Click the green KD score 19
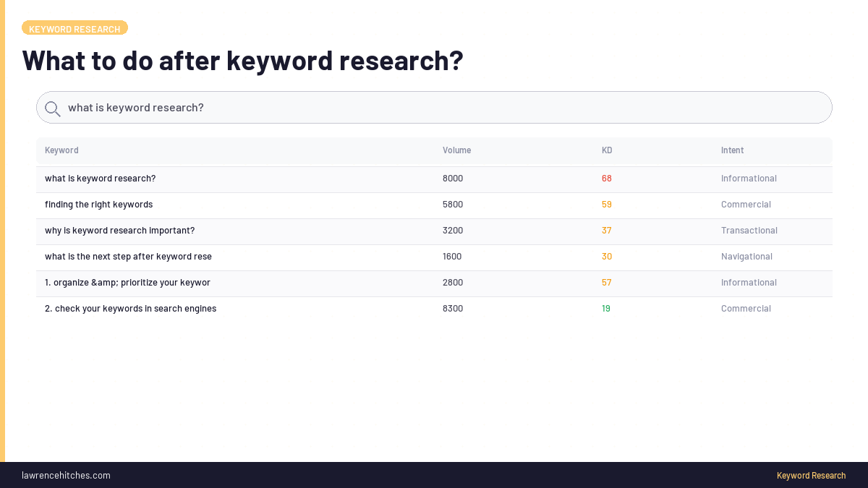Screen dimensions: 868x488 click(x=606, y=308)
